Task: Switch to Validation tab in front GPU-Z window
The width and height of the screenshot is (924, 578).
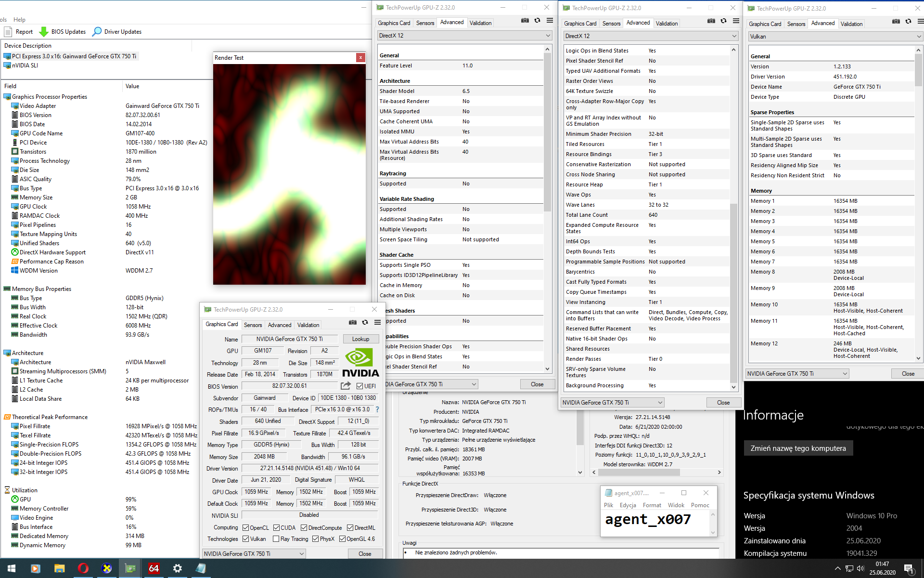Action: pyautogui.click(x=308, y=325)
